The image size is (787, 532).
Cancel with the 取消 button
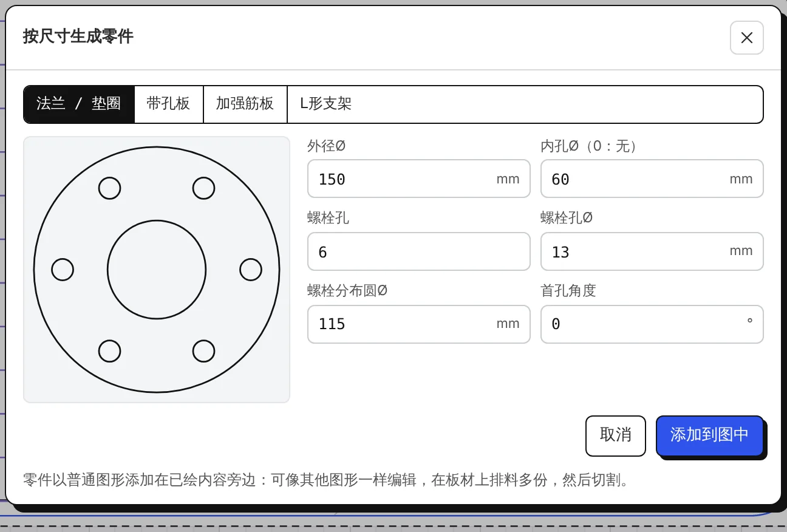[x=615, y=435]
